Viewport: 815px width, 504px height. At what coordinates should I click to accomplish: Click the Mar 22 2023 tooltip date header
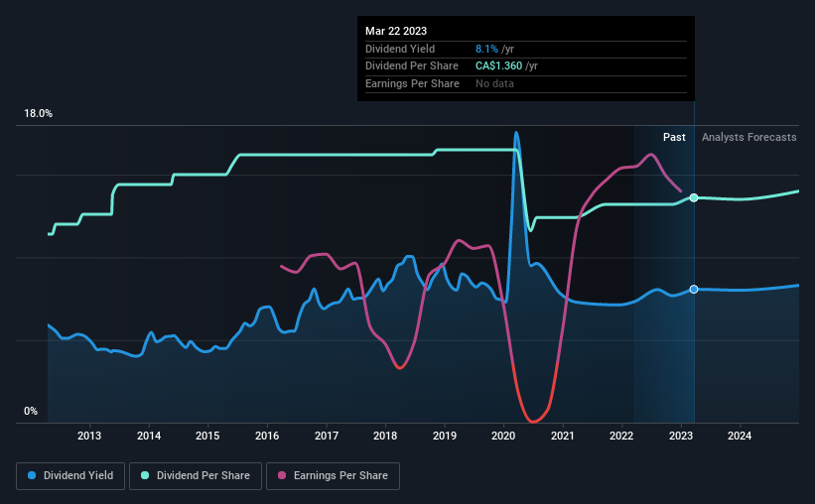point(396,31)
